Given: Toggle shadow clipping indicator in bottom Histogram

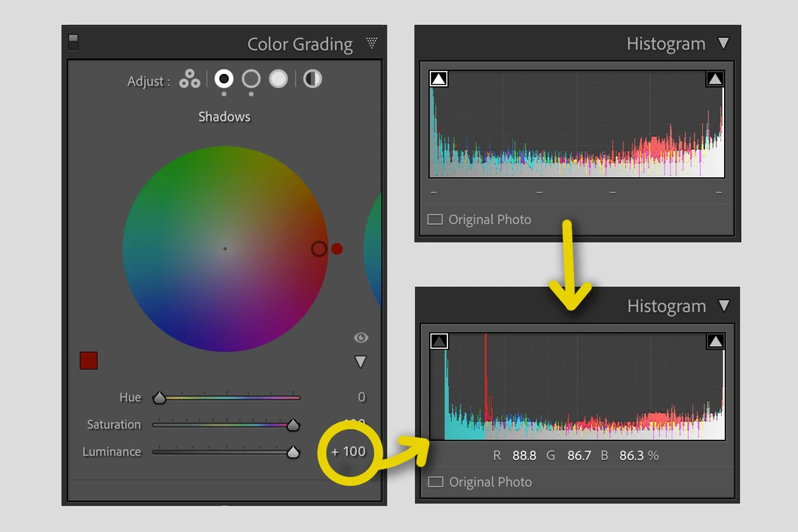Looking at the screenshot, I should [x=439, y=341].
